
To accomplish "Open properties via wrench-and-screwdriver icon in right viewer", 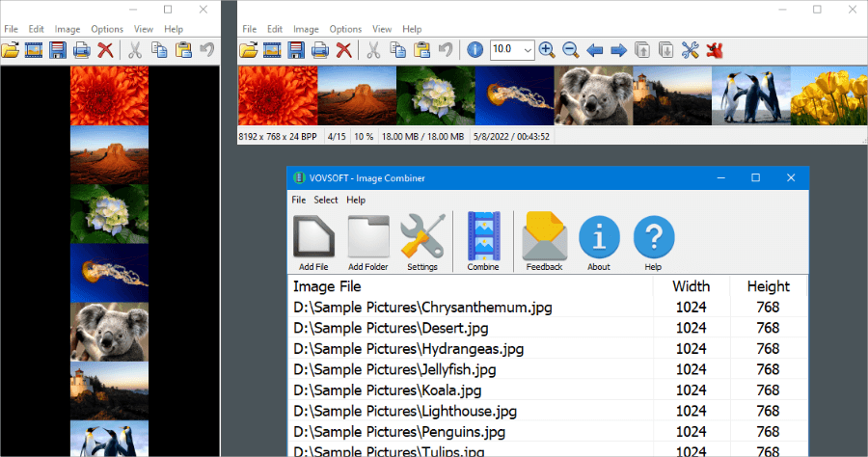I will pos(690,50).
